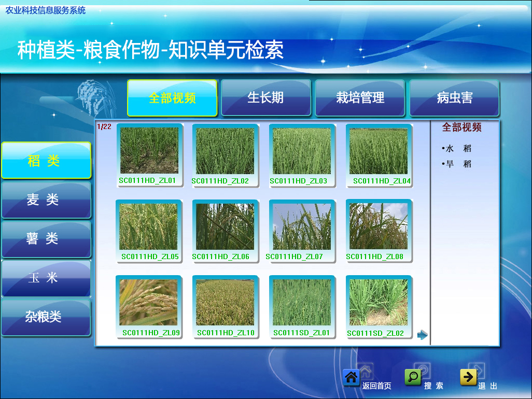Click the 农业科技信息服务系统 title text
This screenshot has height=399, width=532.
coord(46,10)
